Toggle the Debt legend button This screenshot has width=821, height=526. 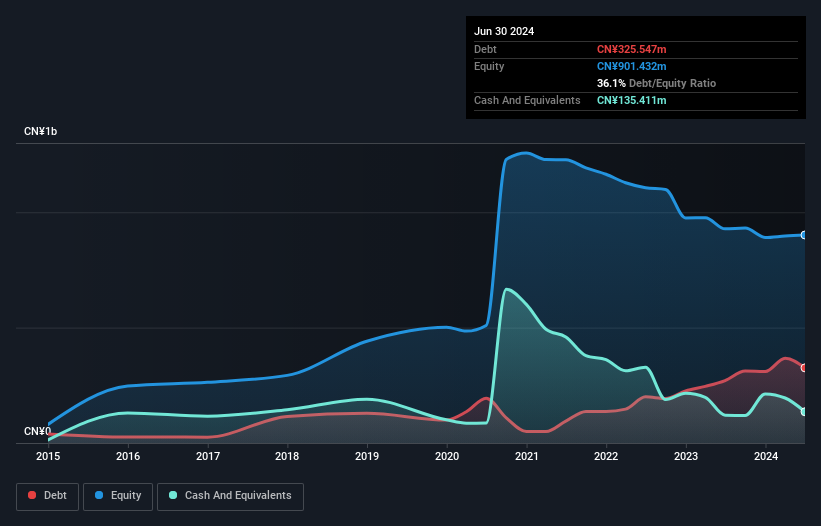coord(48,496)
